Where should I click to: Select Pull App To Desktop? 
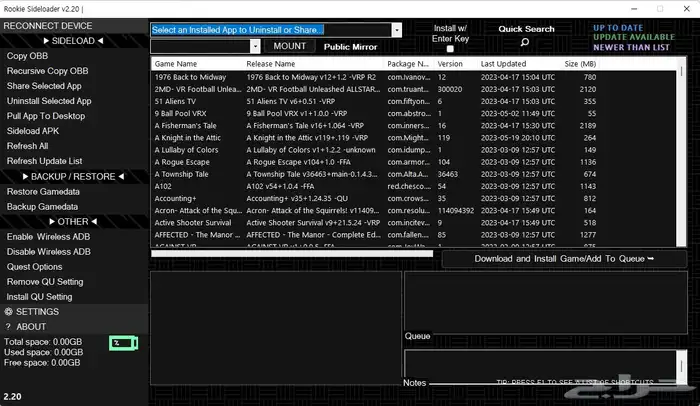click(x=46, y=116)
